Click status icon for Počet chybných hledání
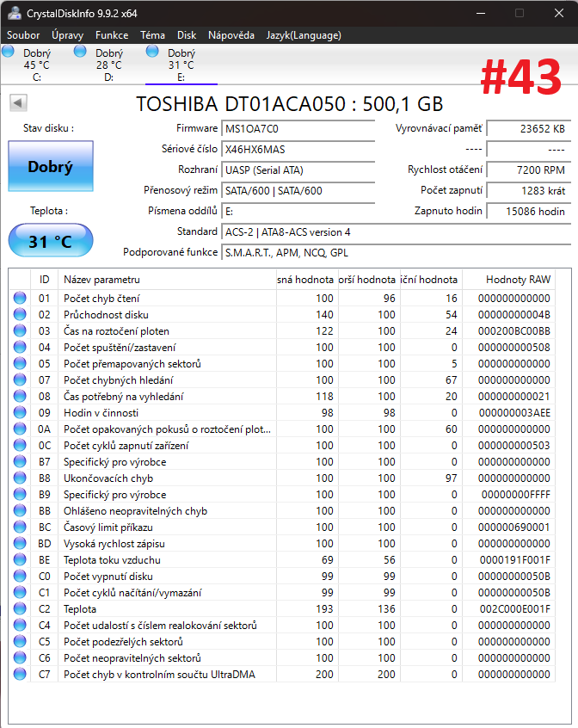Screen dimensions: 578x728 pos(20,379)
